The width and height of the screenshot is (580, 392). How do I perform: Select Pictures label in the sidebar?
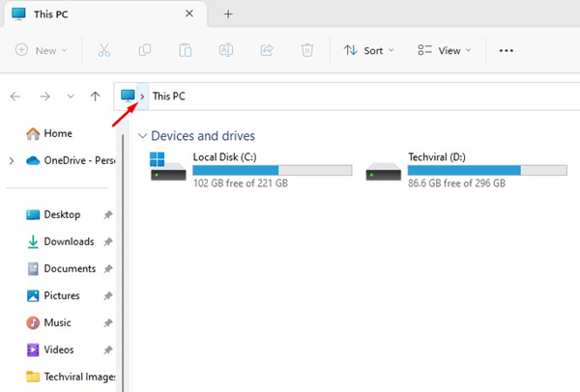(62, 295)
